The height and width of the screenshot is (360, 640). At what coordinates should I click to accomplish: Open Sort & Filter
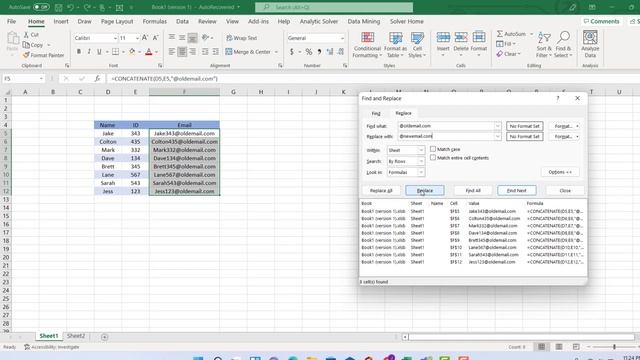[x=544, y=45]
